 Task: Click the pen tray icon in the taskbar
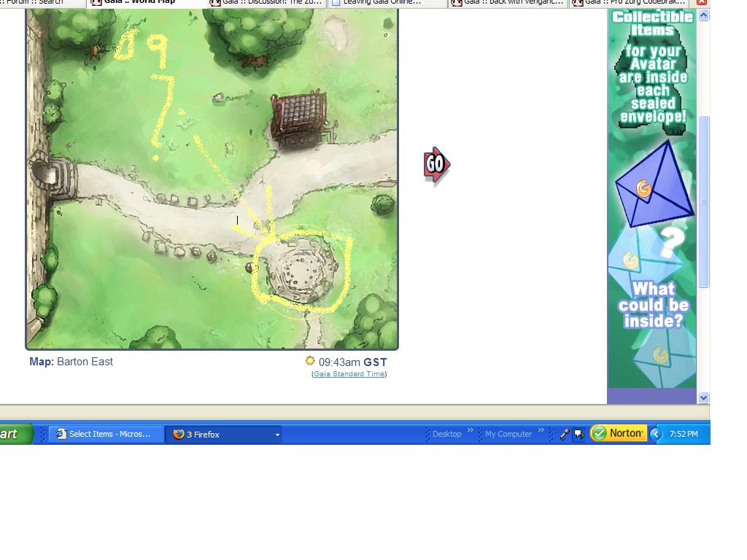pos(565,434)
